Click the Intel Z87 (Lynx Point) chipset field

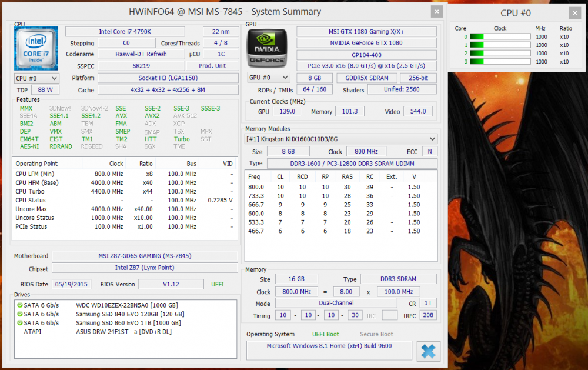coord(144,268)
